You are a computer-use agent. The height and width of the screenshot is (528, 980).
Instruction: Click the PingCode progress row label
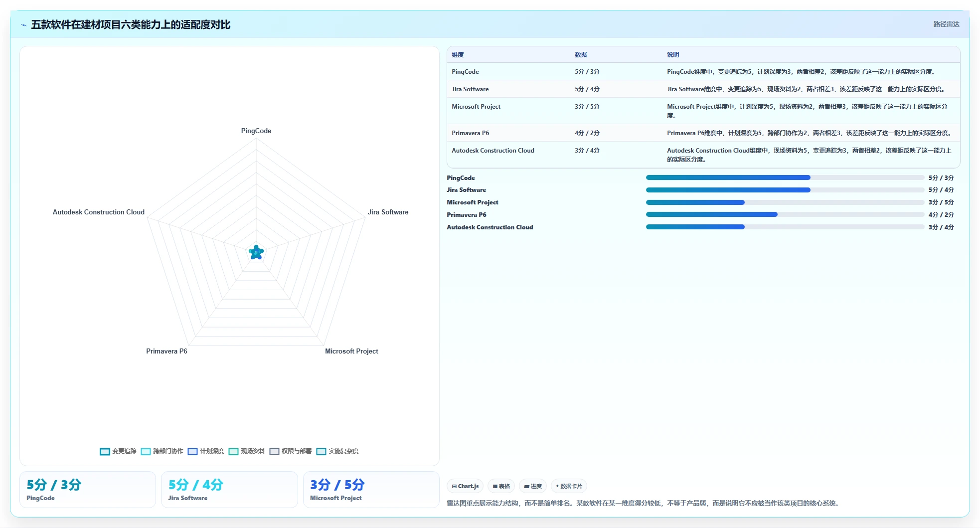(461, 178)
